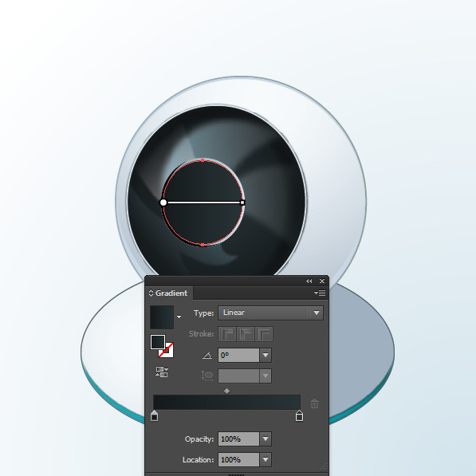Select the left gradient color stop
The width and height of the screenshot is (476, 476).
pyautogui.click(x=154, y=415)
